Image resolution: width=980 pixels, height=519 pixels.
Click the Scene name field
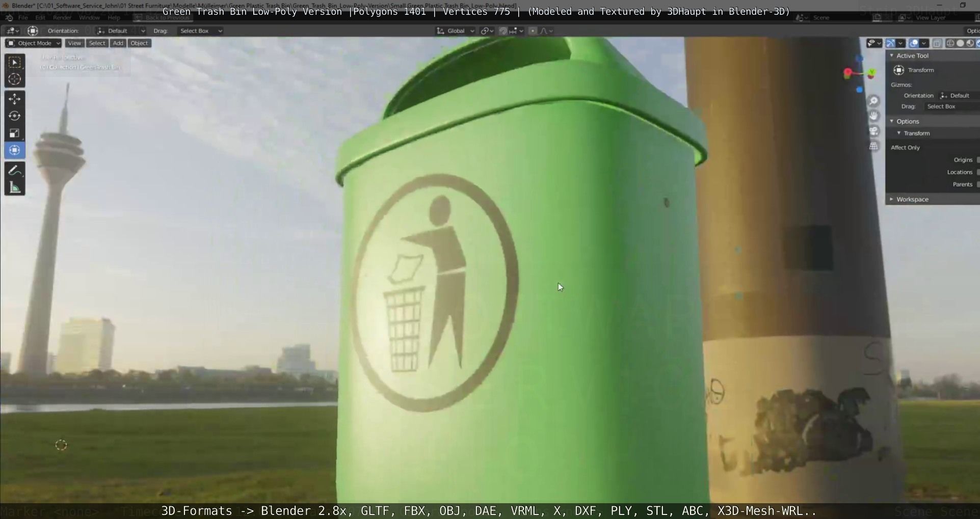(841, 17)
